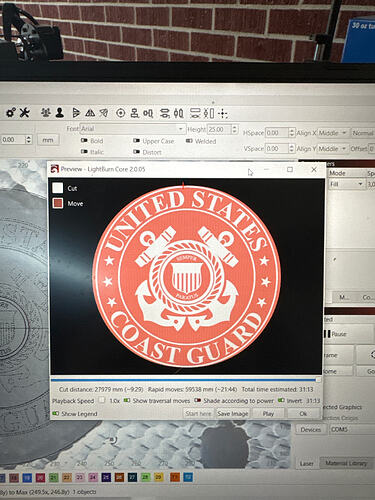375x500 pixels.
Task: Click the HSpace field showing 0.00
Action: (x=277, y=133)
